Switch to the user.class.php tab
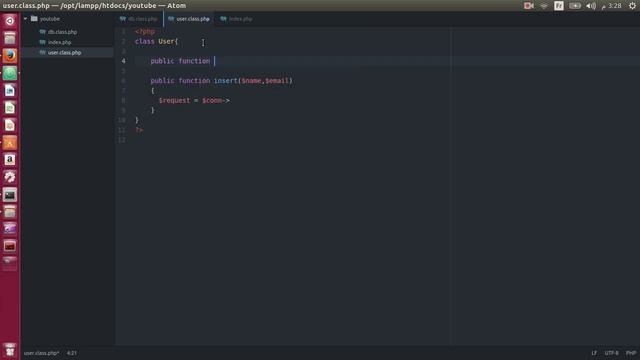 (x=189, y=19)
